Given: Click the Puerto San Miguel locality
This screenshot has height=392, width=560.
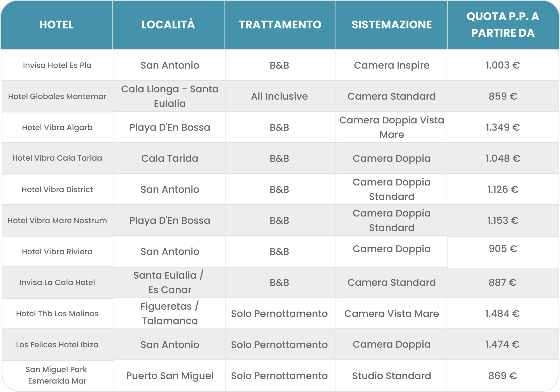Looking at the screenshot, I should tap(170, 376).
